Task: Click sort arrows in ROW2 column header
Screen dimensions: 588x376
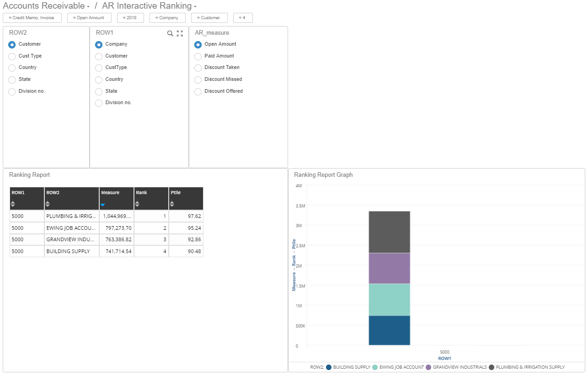Action: point(48,204)
